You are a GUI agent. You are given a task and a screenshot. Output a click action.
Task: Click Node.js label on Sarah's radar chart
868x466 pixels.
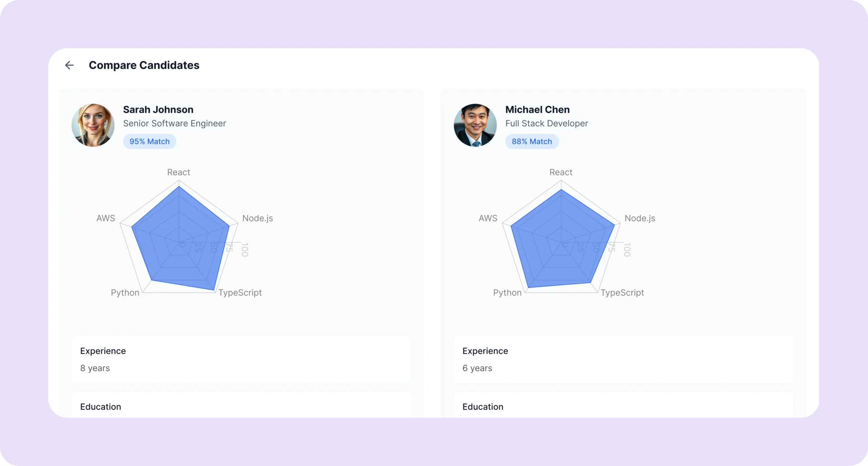257,218
